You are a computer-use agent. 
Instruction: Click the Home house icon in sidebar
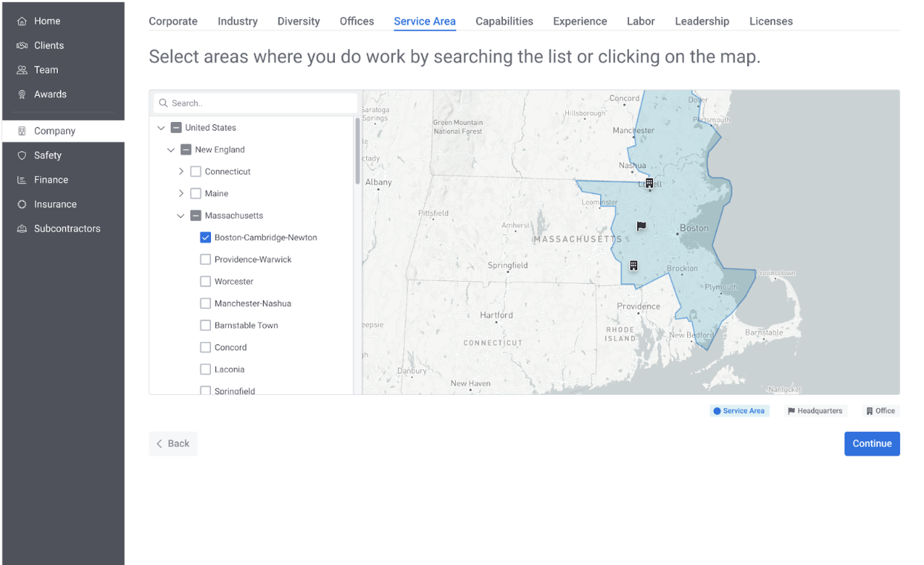[x=22, y=21]
